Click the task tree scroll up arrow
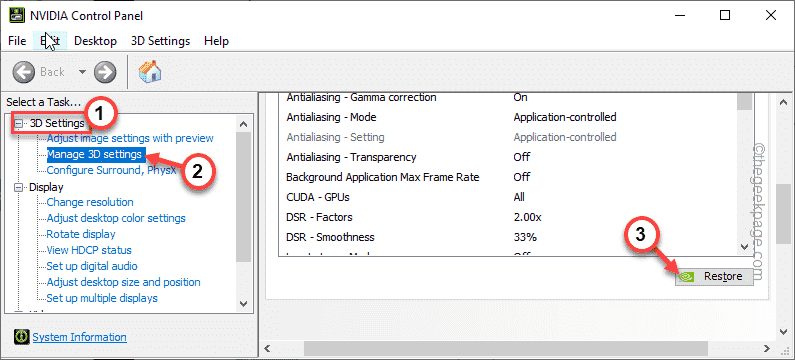The image size is (795, 360). 243,124
